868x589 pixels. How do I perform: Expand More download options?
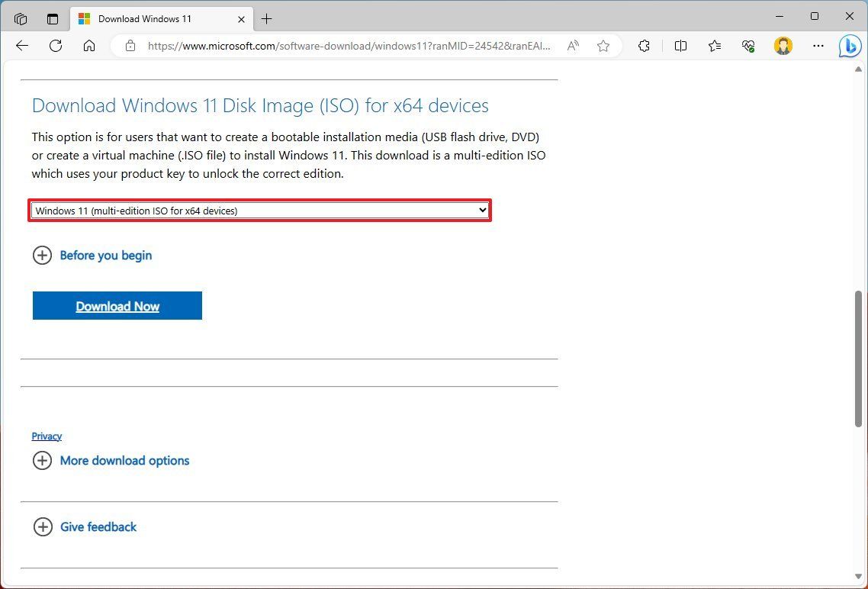(x=111, y=461)
